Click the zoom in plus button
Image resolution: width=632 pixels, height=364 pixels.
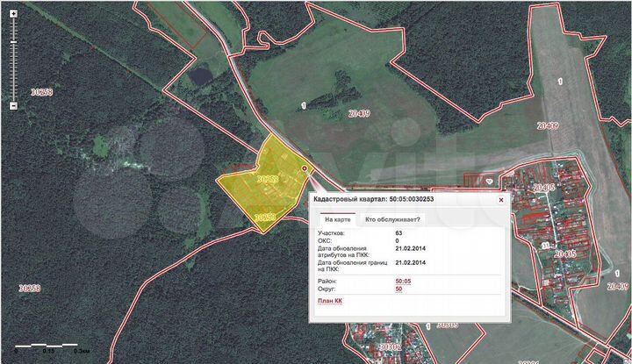tap(13, 12)
